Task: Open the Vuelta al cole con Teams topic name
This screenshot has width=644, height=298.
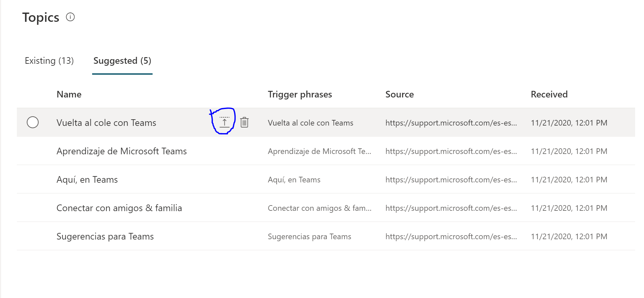Action: [106, 123]
